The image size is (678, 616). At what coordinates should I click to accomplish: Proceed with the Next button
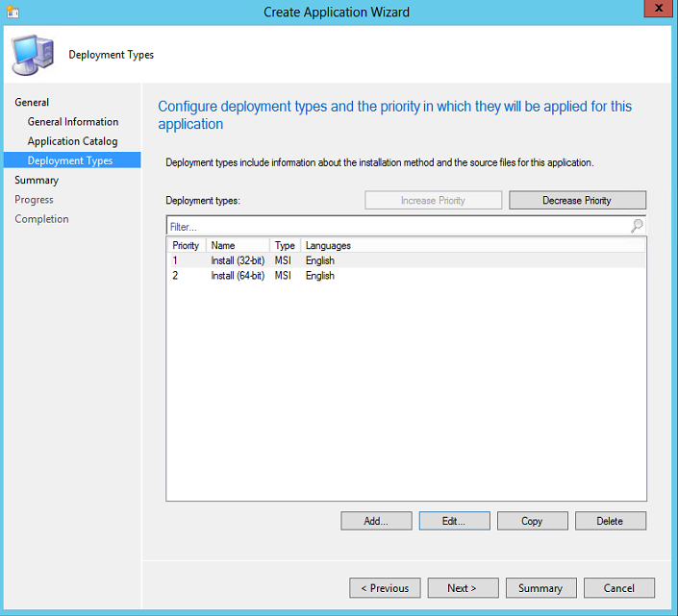point(464,588)
